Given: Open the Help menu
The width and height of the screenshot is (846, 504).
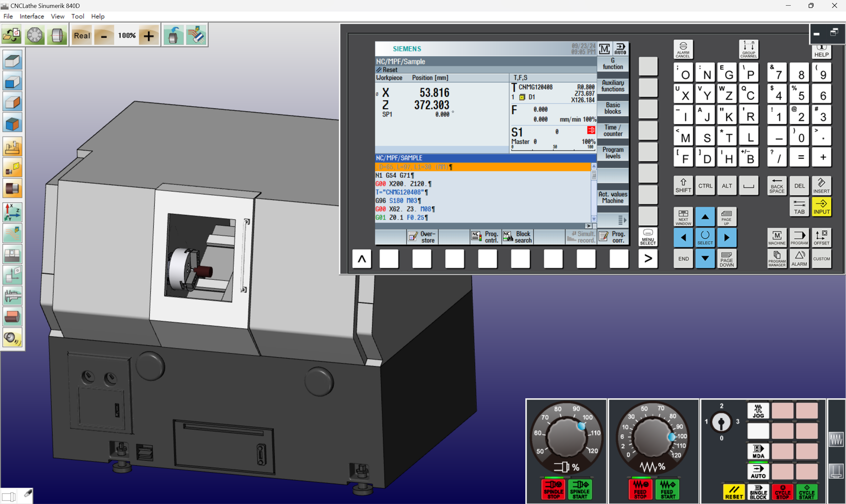Looking at the screenshot, I should [x=98, y=16].
